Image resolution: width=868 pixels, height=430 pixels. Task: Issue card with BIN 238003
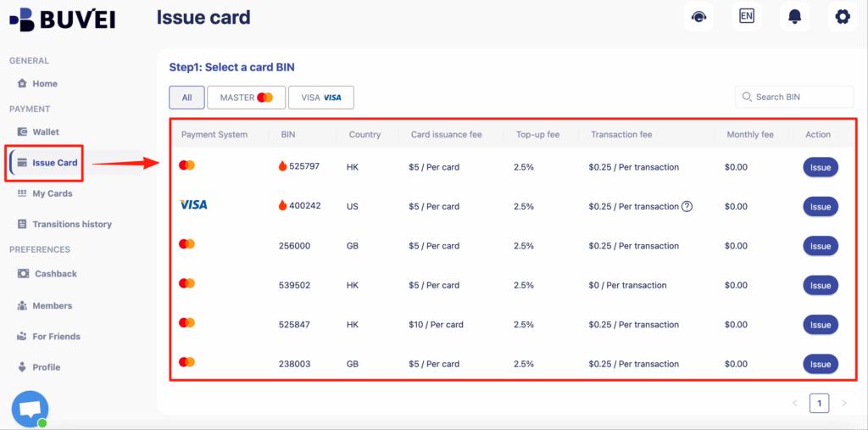820,364
